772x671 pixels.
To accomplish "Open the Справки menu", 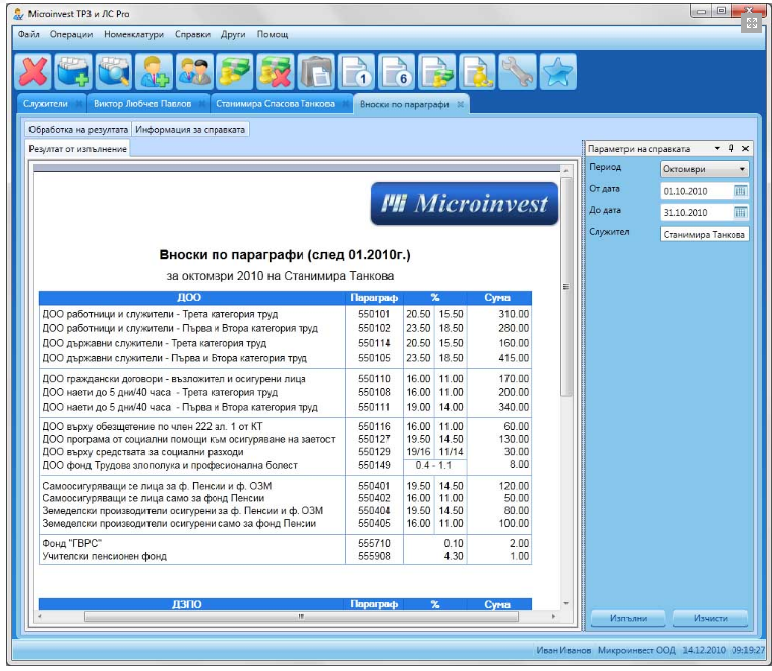I will (193, 34).
